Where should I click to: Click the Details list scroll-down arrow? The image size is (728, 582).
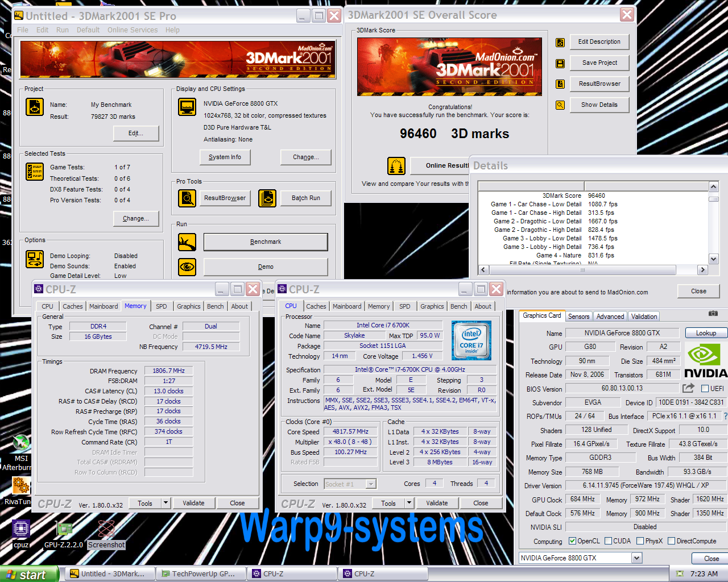(x=714, y=259)
